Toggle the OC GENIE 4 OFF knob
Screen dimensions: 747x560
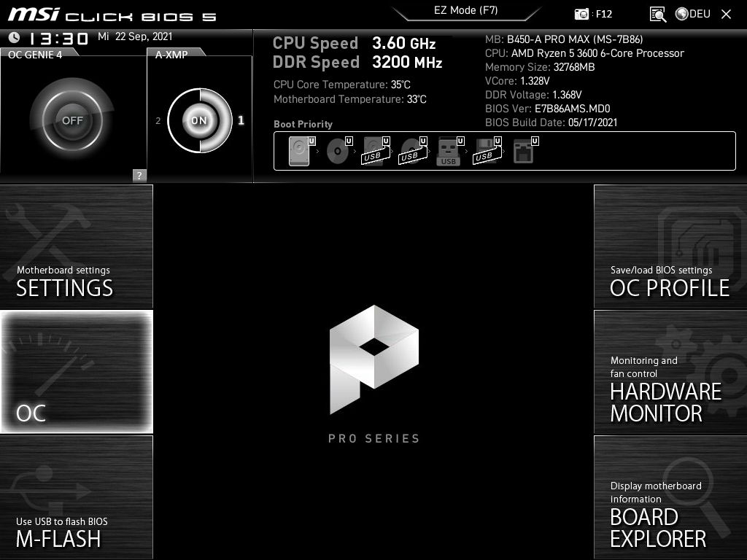(x=72, y=120)
